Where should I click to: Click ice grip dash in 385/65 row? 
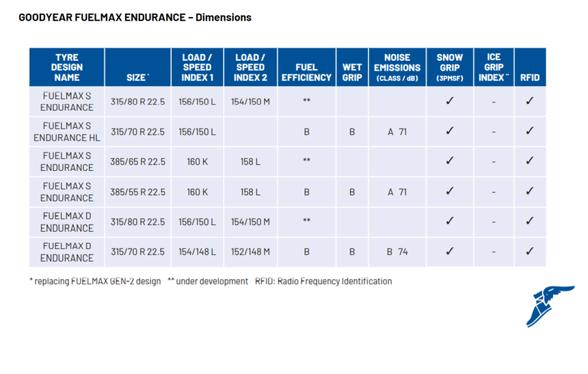point(494,162)
